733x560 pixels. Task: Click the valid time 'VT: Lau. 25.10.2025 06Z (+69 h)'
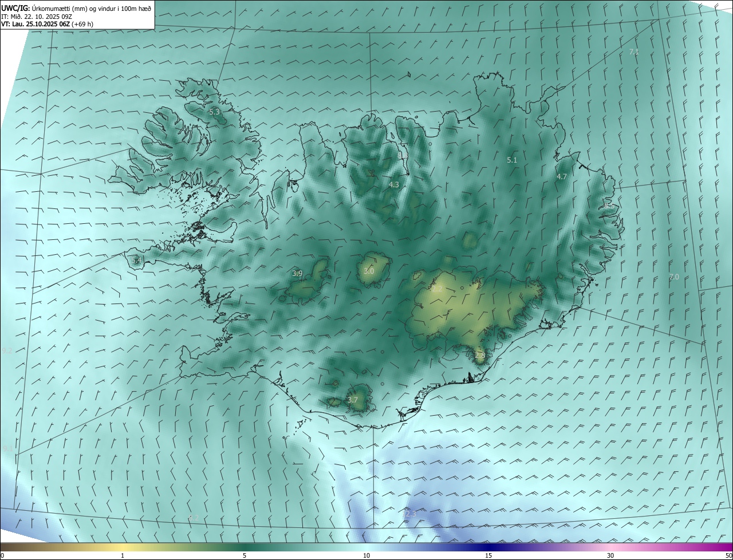pos(48,24)
